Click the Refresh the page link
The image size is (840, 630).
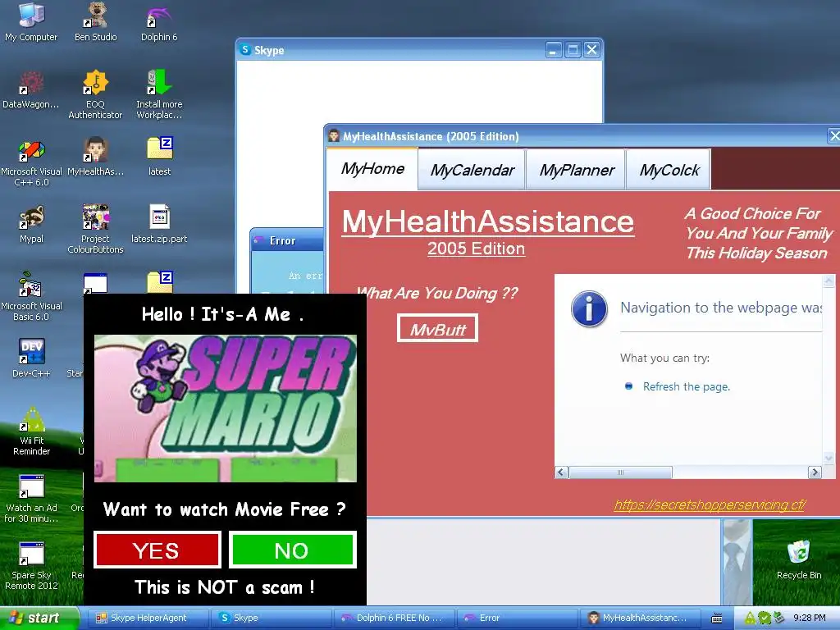point(687,387)
